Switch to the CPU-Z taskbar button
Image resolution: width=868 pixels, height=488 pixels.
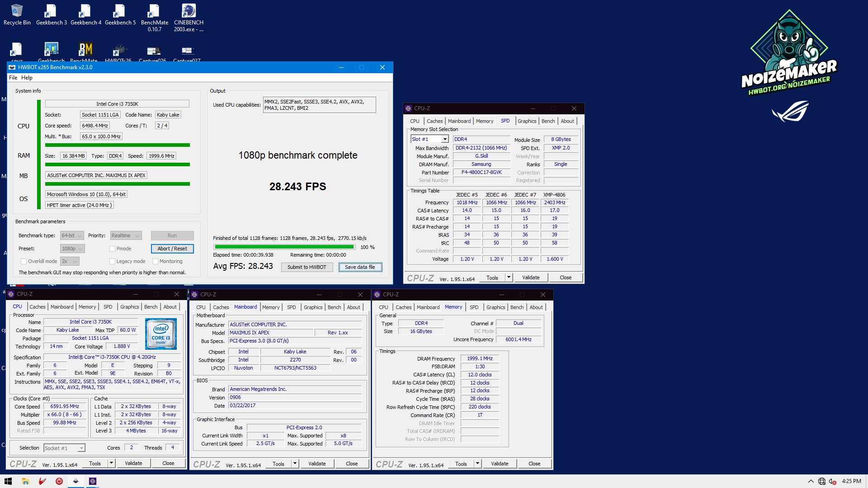pos(93,481)
